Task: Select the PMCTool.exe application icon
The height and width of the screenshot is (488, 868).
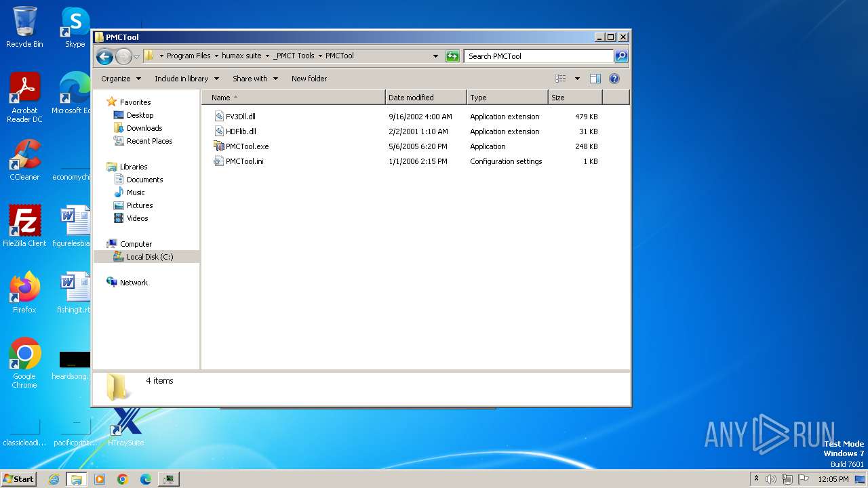Action: click(x=219, y=146)
